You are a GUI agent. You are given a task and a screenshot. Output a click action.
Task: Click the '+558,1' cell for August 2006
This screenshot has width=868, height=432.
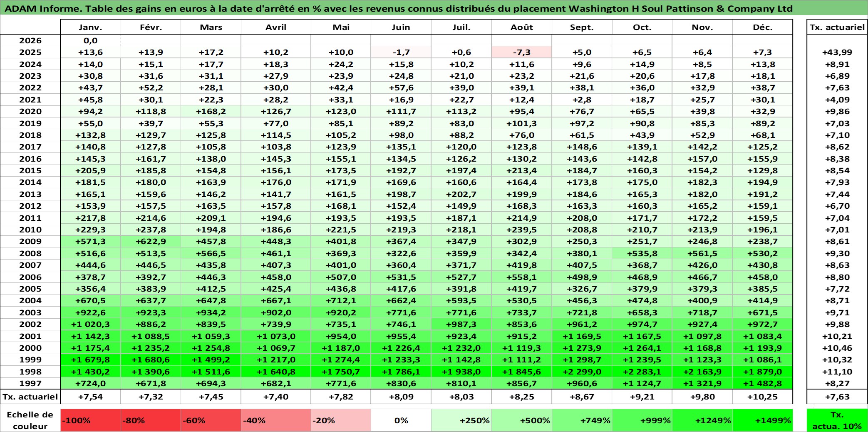point(522,277)
